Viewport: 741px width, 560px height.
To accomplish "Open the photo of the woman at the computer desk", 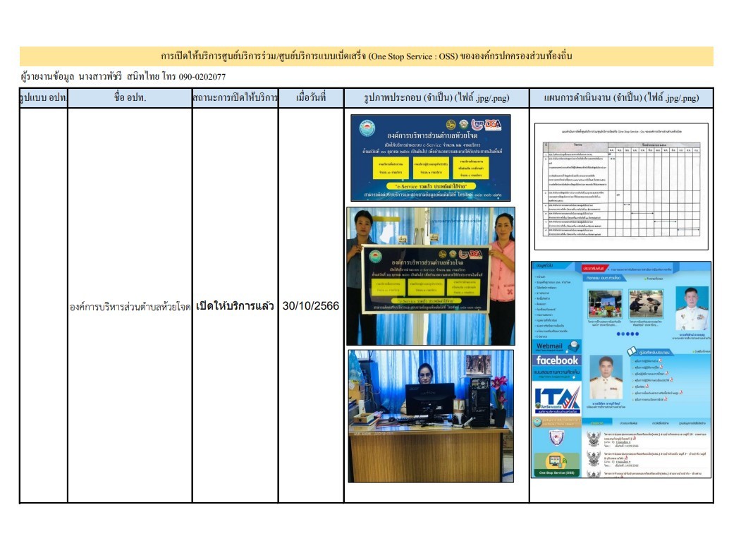I will pos(431,416).
